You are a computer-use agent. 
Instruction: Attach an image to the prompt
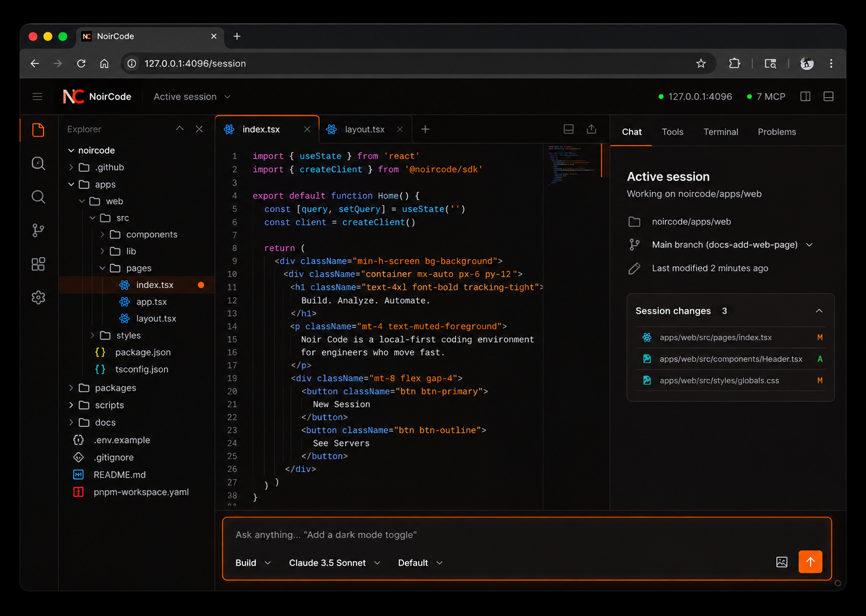pyautogui.click(x=782, y=562)
